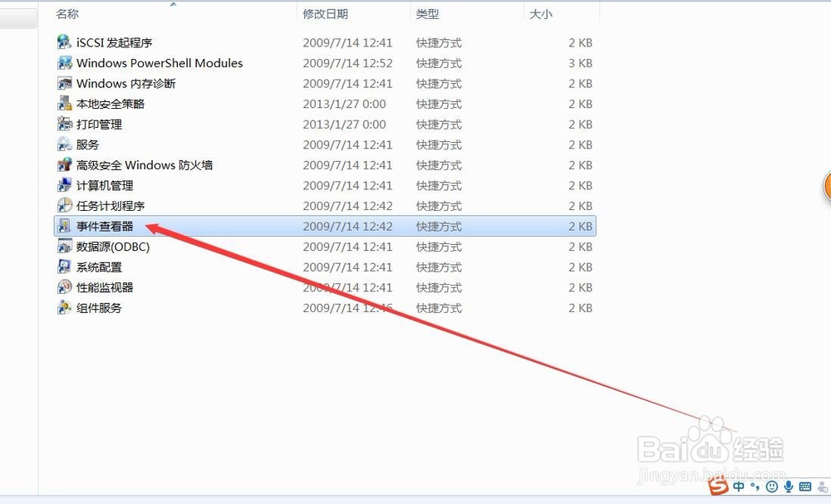
Task: Click the 打印管理 printer icon
Action: (x=64, y=124)
